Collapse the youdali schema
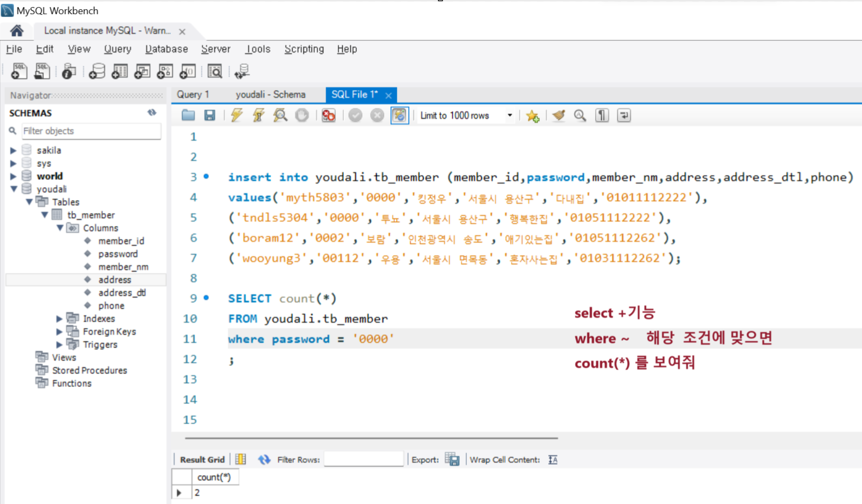The height and width of the screenshot is (504, 862). (13, 189)
